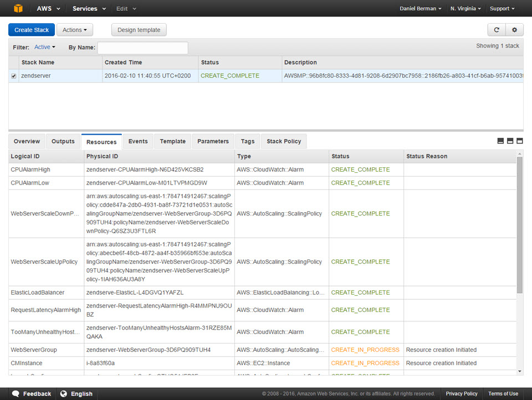
Task: Open the Stack Policy tab
Action: [x=284, y=141]
